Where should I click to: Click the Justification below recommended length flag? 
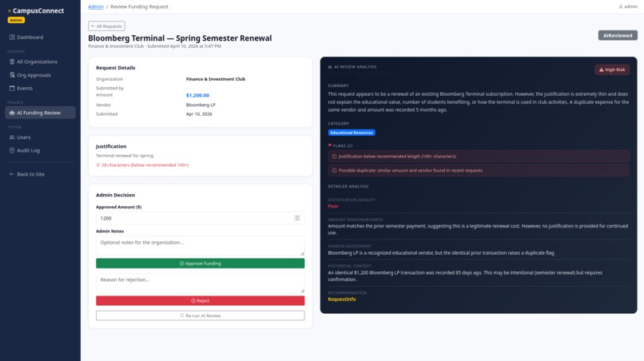click(479, 157)
